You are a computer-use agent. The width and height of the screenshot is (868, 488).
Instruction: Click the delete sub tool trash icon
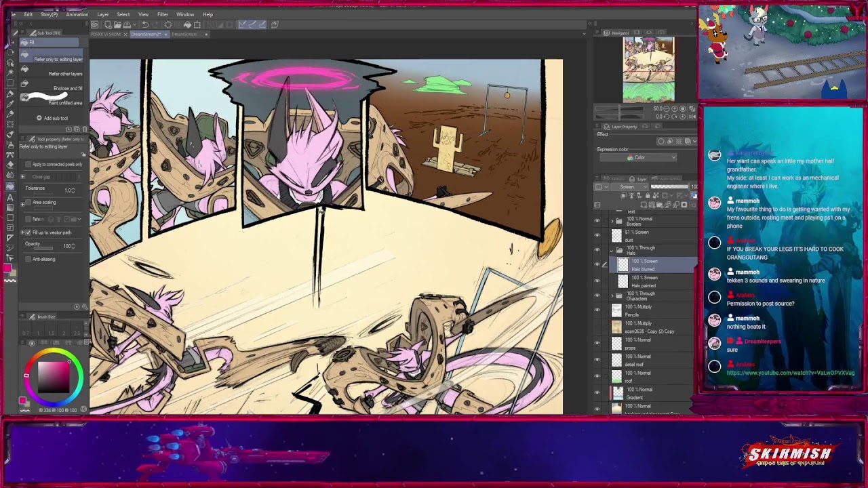click(x=84, y=129)
